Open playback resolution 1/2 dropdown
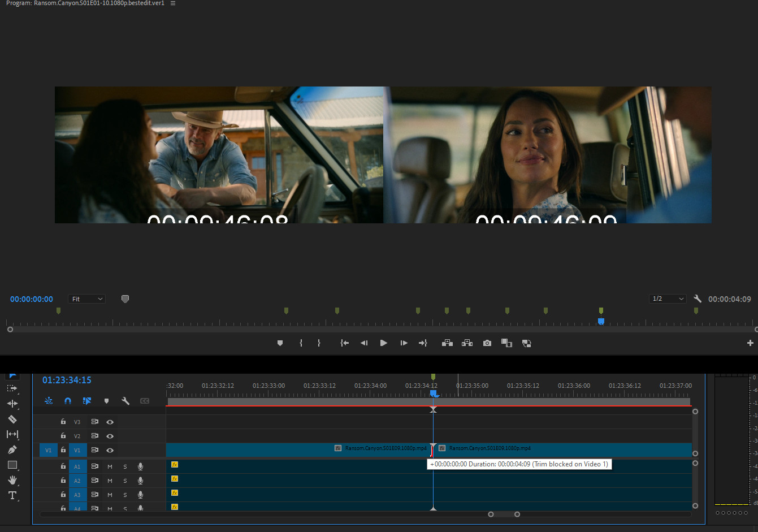This screenshot has width=758, height=532. point(668,299)
